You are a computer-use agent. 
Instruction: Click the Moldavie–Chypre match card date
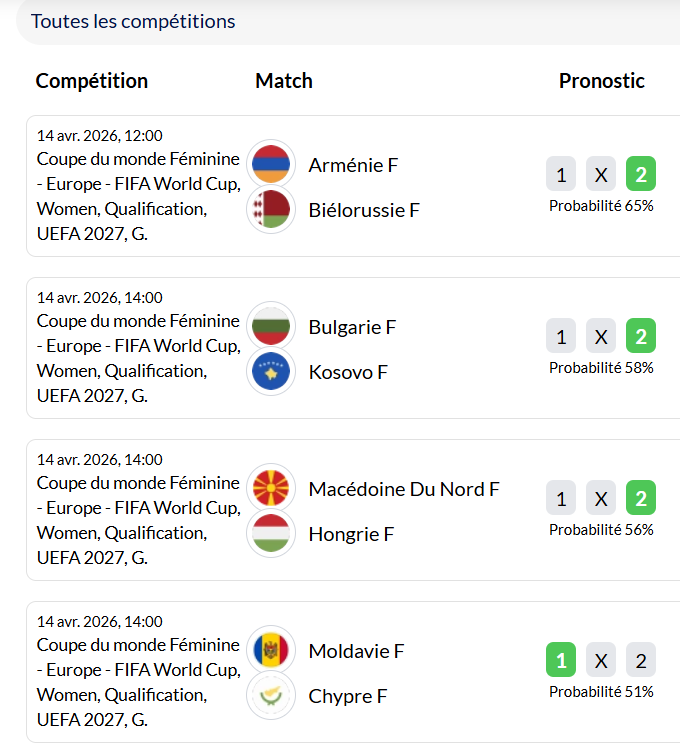pyautogui.click(x=99, y=621)
